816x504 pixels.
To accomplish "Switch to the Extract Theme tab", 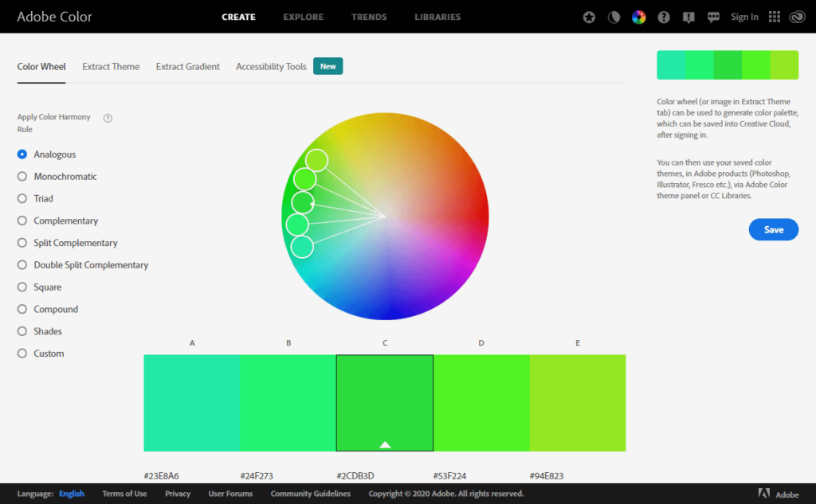I will [x=111, y=67].
